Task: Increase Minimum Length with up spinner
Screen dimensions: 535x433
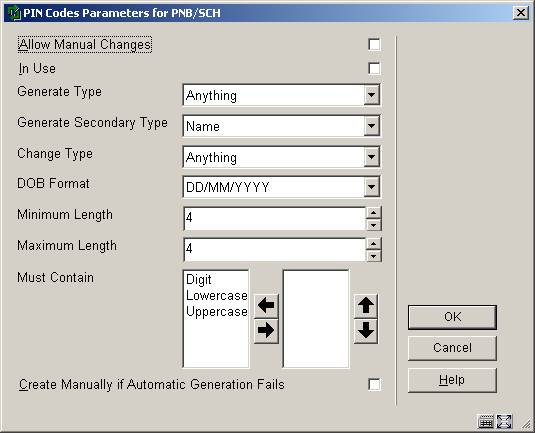Action: (374, 213)
